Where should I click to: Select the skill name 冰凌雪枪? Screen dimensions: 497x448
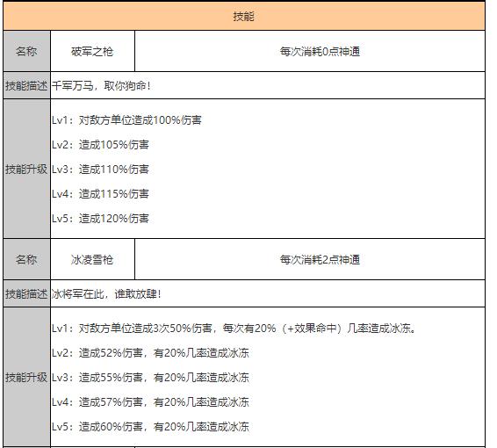coord(92,260)
